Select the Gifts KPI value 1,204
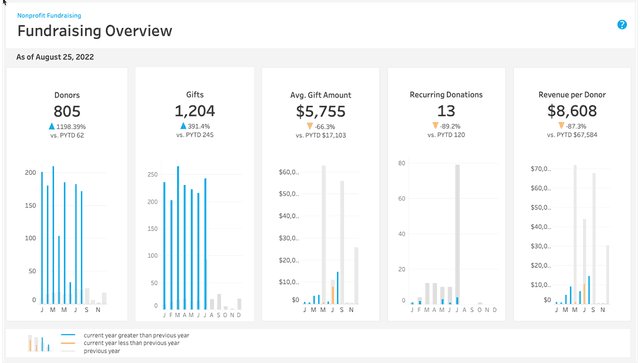640x363 pixels. pyautogui.click(x=195, y=111)
